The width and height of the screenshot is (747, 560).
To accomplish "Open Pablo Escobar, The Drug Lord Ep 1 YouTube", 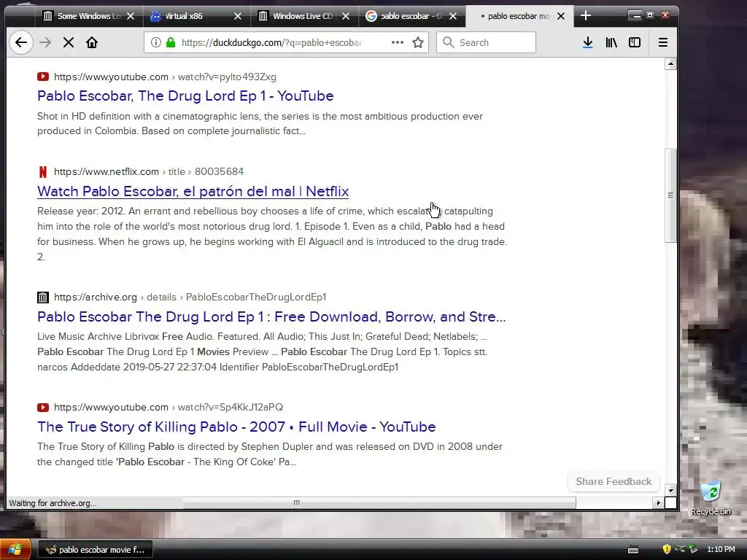I will click(185, 96).
